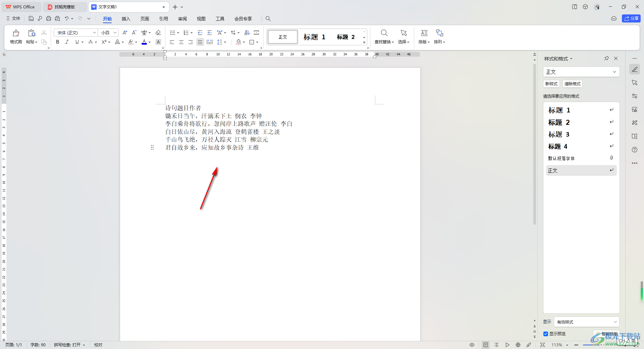Open the 正文 style combo box in pane
Screen dimensions: 644x349
[x=581, y=72]
